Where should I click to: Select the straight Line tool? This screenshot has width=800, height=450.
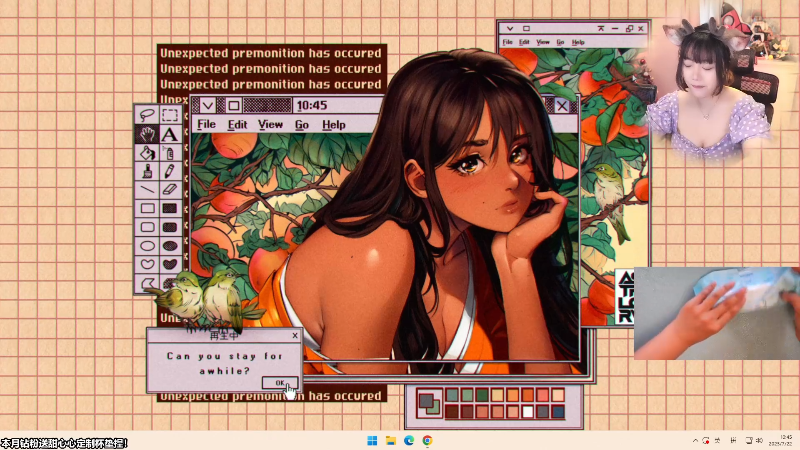pyautogui.click(x=147, y=189)
